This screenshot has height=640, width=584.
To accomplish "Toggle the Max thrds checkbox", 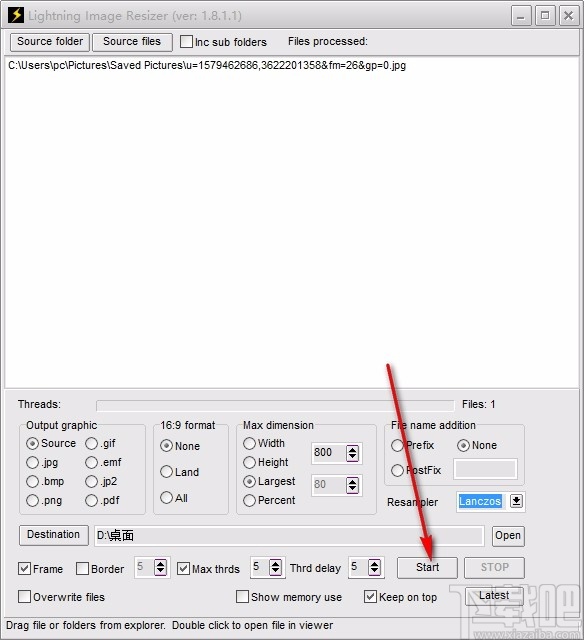I will point(183,569).
